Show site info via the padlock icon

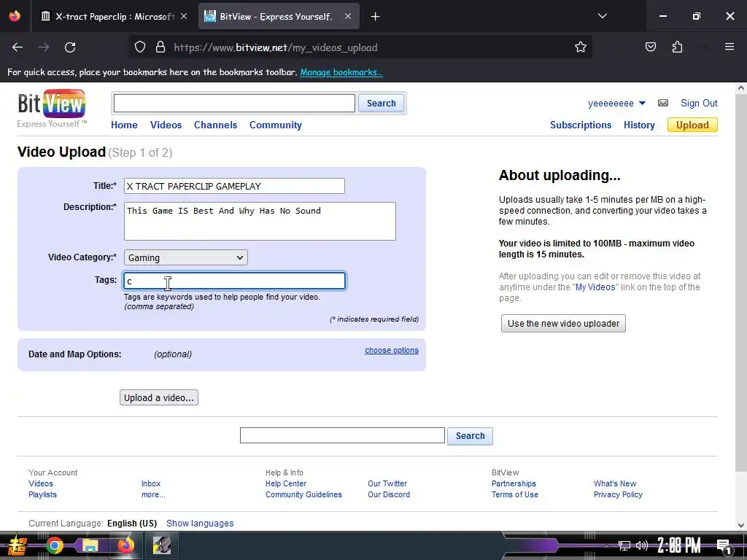coord(160,47)
